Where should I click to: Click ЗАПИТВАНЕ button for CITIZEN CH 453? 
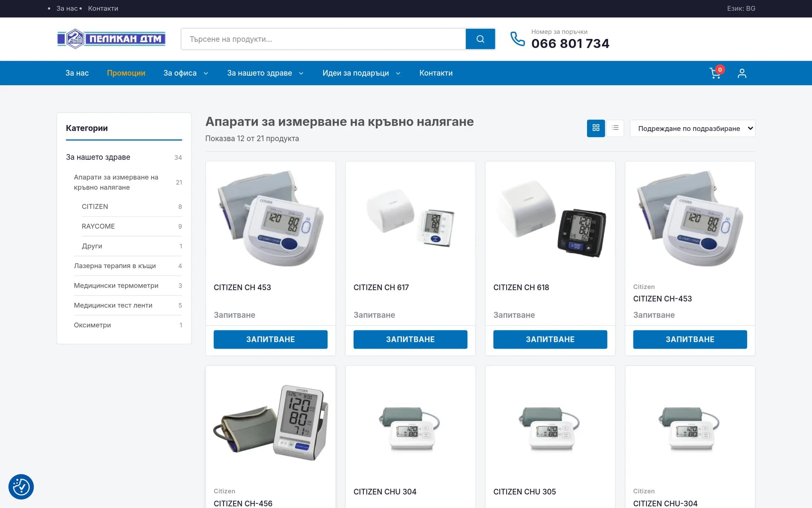point(270,339)
